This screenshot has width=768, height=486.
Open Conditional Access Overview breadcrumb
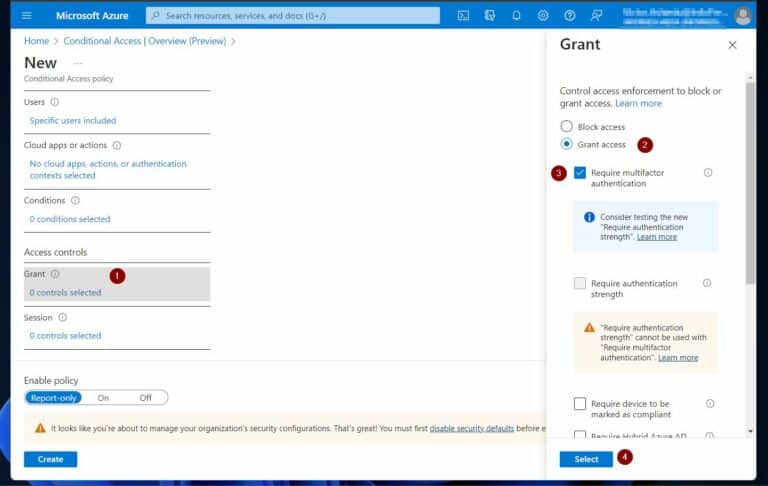[145, 41]
